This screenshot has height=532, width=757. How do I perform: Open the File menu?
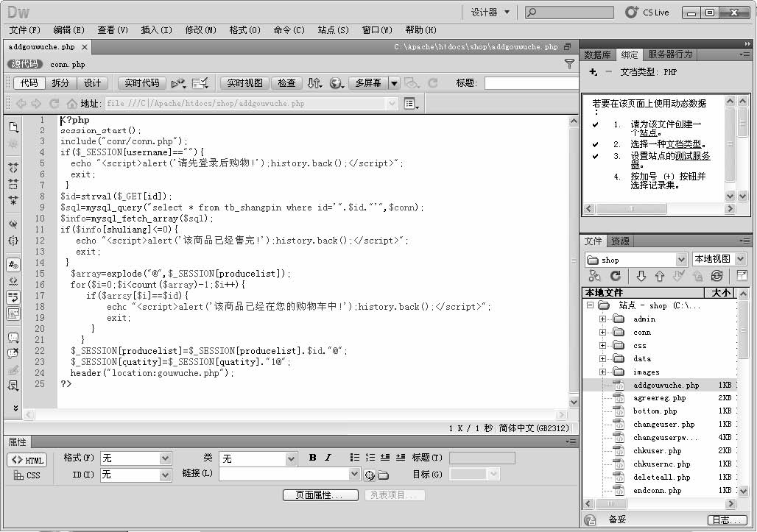click(x=25, y=30)
